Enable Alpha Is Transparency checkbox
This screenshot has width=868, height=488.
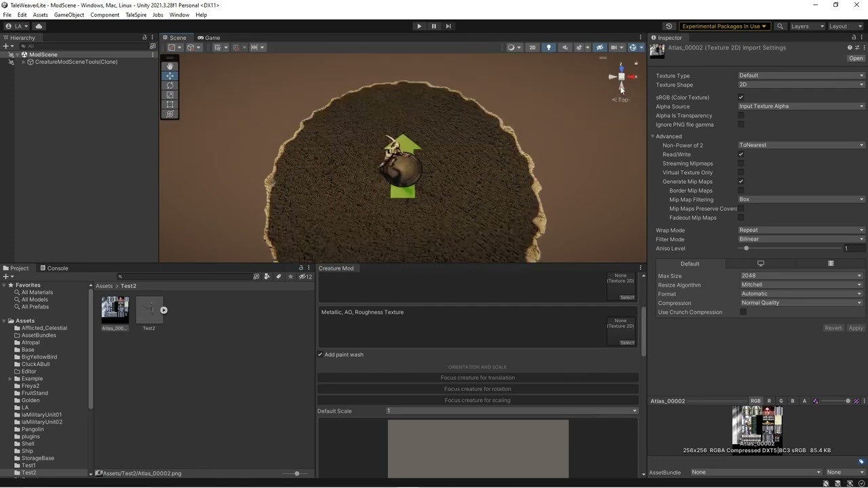point(741,116)
